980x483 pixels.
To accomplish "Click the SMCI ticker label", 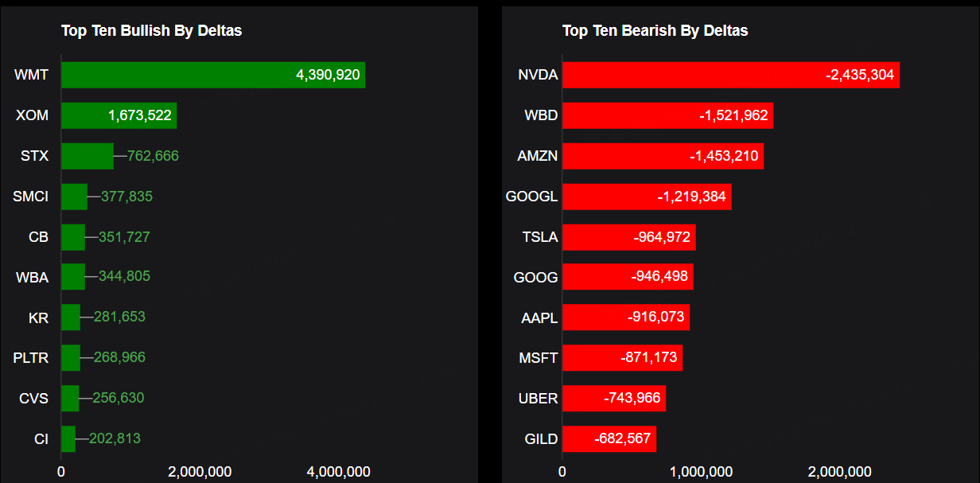I will point(30,197).
